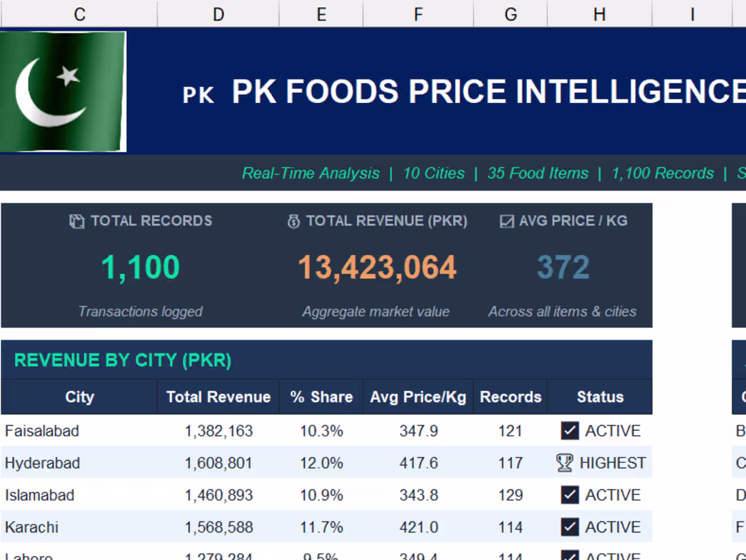Click the checkmark icon in Karachi's status
746x560 pixels.
570,527
